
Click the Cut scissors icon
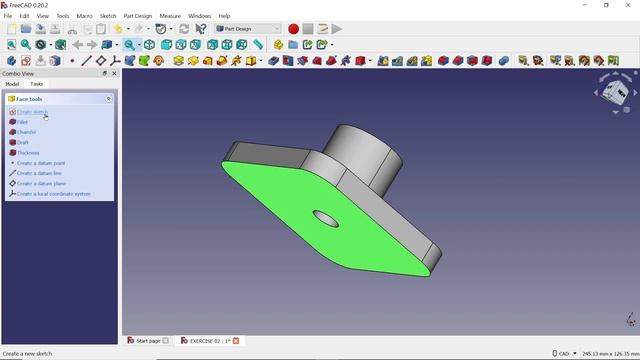pos(72,29)
